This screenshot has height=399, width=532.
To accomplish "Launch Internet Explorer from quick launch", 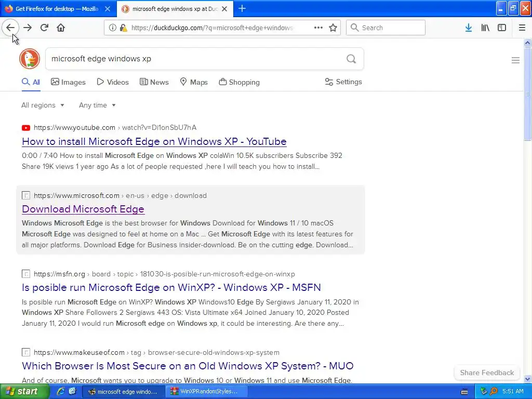I will (x=61, y=391).
